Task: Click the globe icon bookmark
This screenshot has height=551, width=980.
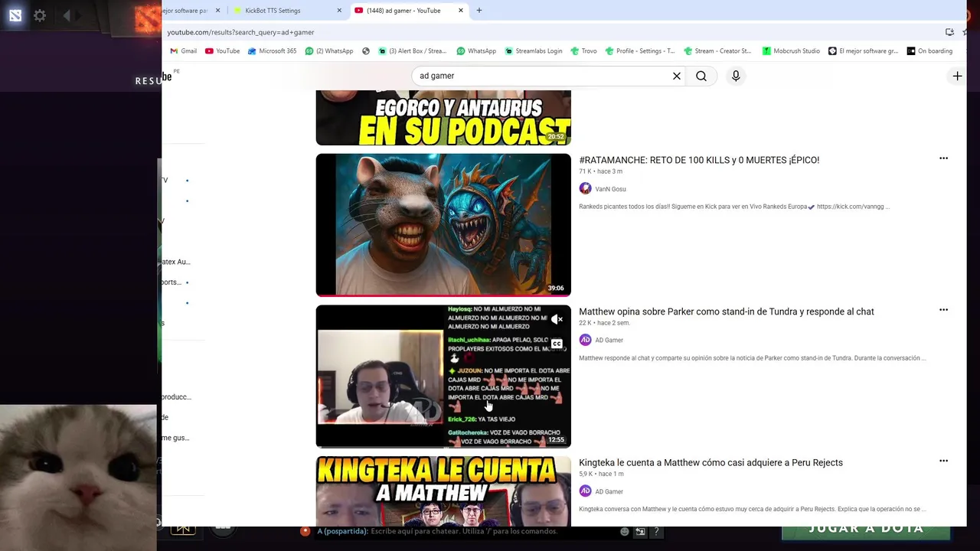Action: click(366, 51)
